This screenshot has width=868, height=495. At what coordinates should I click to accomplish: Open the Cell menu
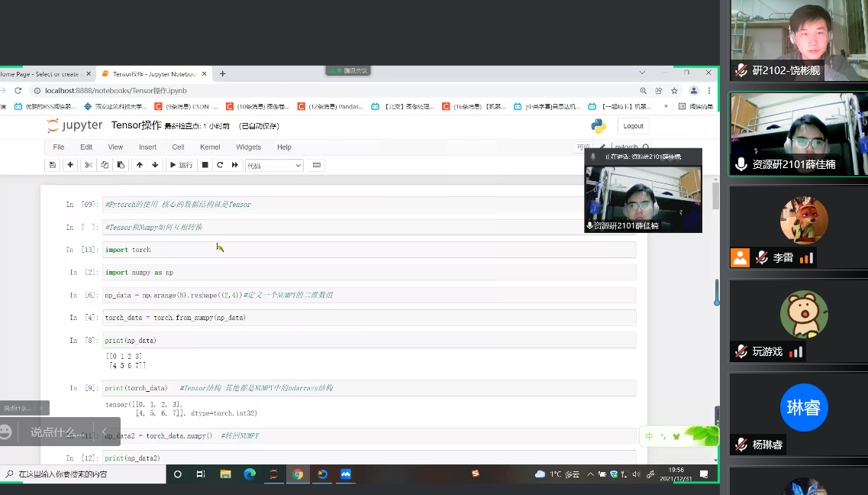[178, 147]
